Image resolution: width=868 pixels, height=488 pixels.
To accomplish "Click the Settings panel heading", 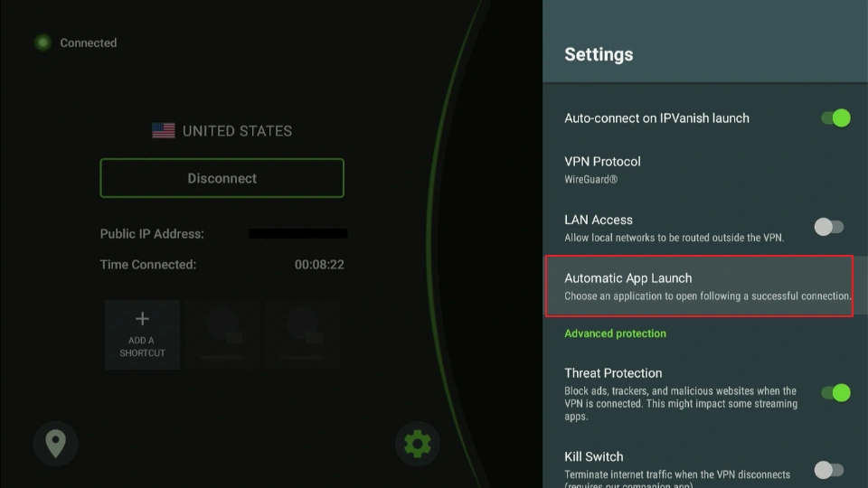I will [599, 54].
